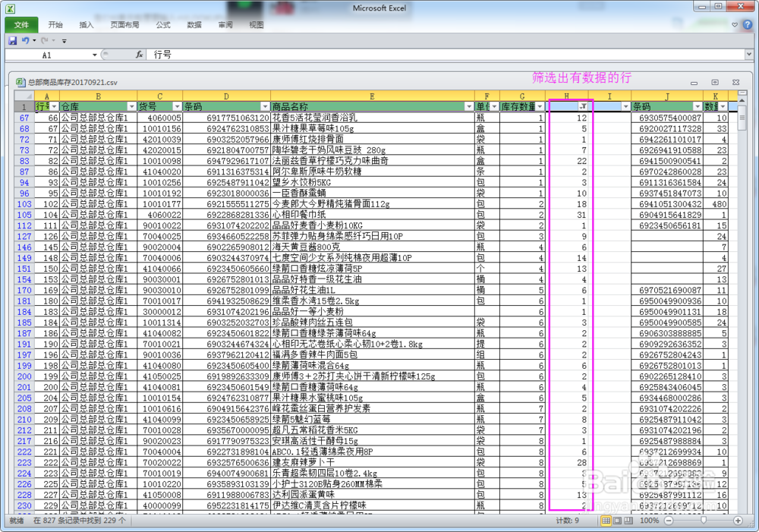Open the 插入 (Insert) ribbon tab
Image resolution: width=759 pixels, height=532 pixels.
87,25
